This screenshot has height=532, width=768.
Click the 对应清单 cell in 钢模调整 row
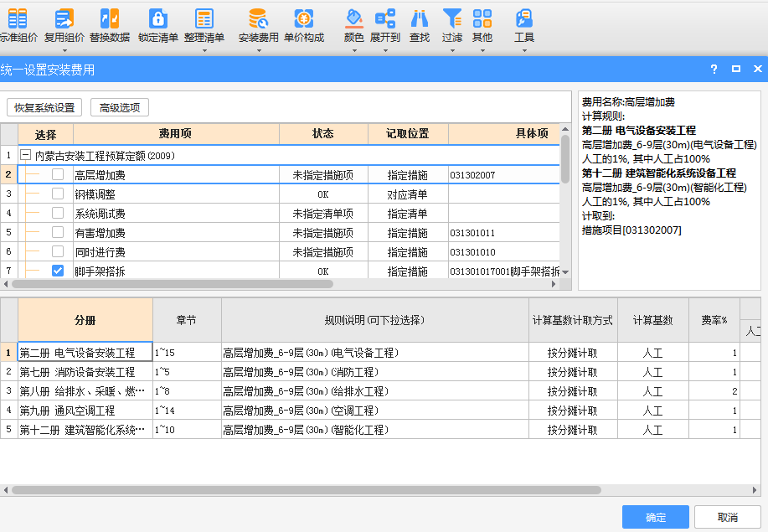point(408,194)
